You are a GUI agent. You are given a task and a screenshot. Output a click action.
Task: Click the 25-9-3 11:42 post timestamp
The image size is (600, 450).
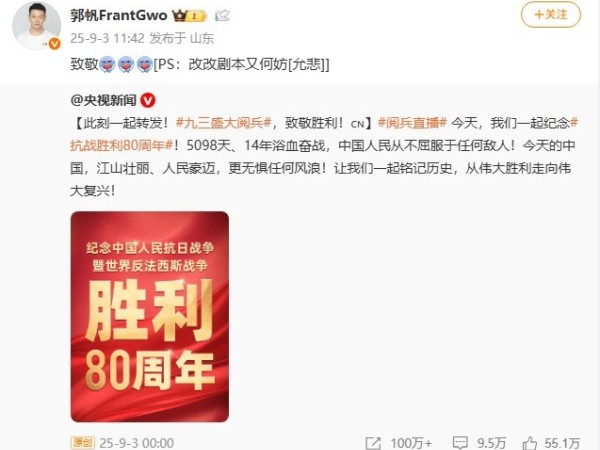pos(107,38)
